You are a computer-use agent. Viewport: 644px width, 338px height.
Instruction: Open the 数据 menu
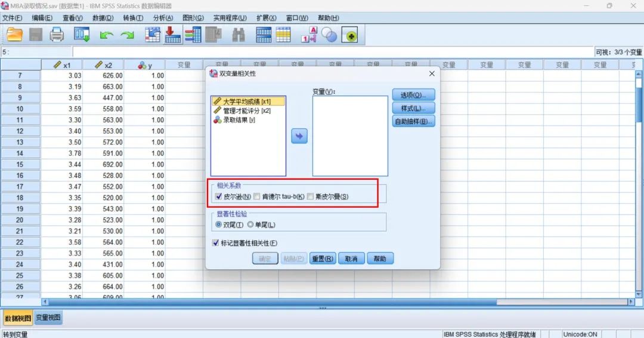pos(103,18)
